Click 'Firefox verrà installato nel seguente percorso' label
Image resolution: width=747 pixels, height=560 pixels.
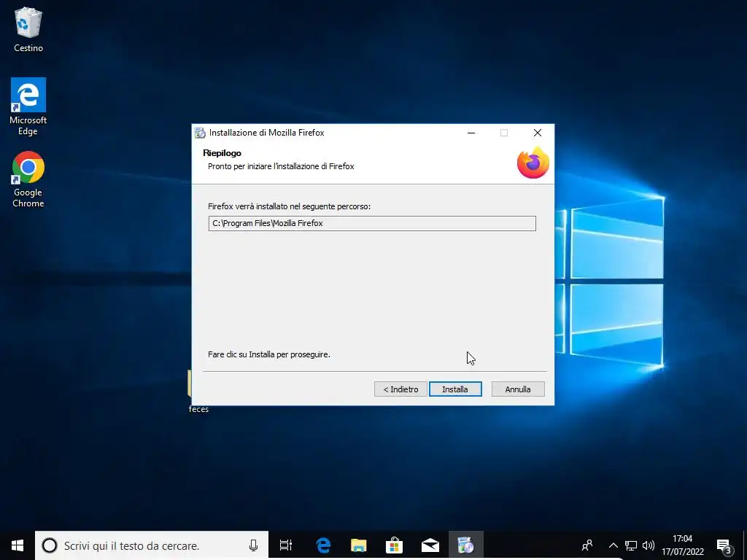click(x=289, y=206)
